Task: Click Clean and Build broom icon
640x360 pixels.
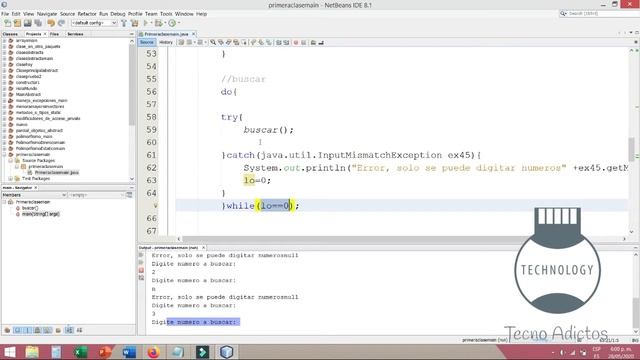Action: [x=134, y=23]
